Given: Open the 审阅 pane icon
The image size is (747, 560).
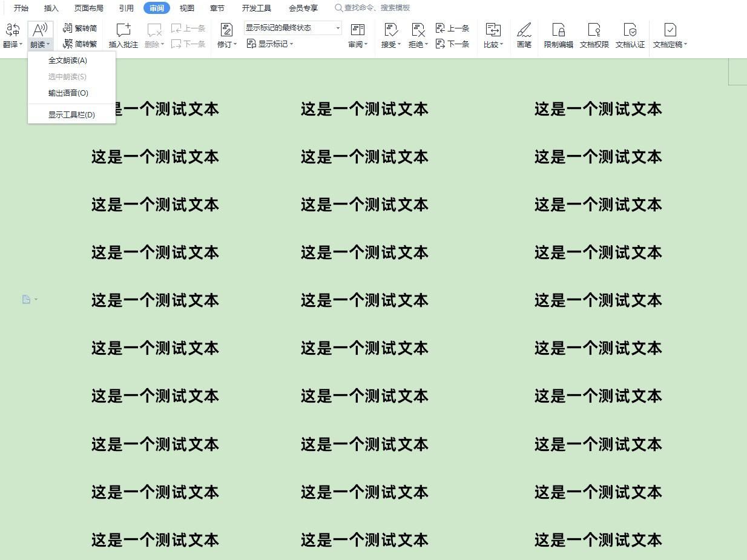Looking at the screenshot, I should (358, 30).
